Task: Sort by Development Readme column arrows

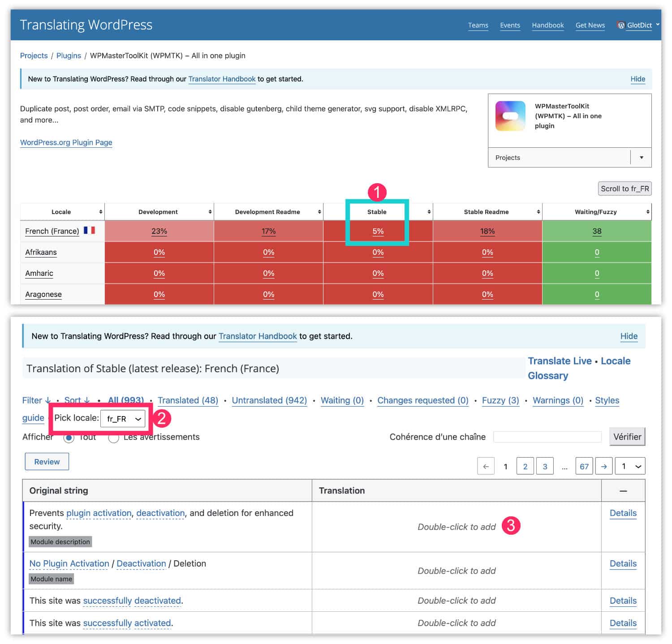Action: coord(319,212)
